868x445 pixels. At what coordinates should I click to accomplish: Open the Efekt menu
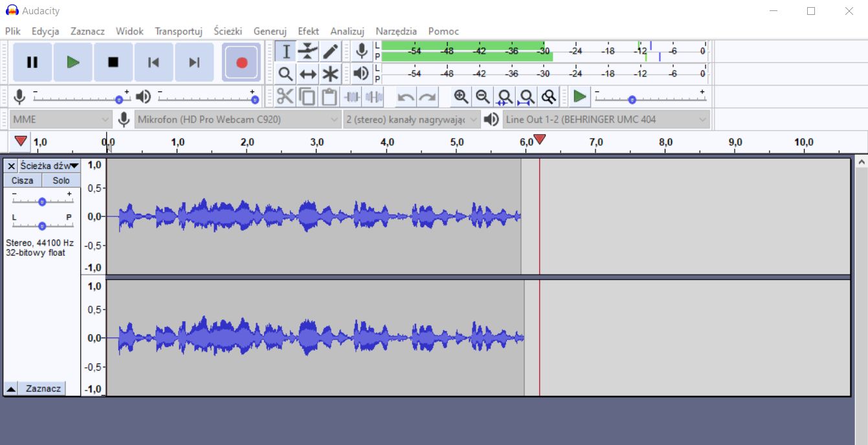[308, 31]
